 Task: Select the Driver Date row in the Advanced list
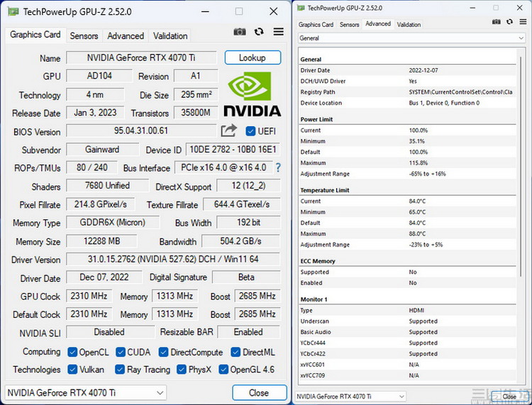coord(408,70)
